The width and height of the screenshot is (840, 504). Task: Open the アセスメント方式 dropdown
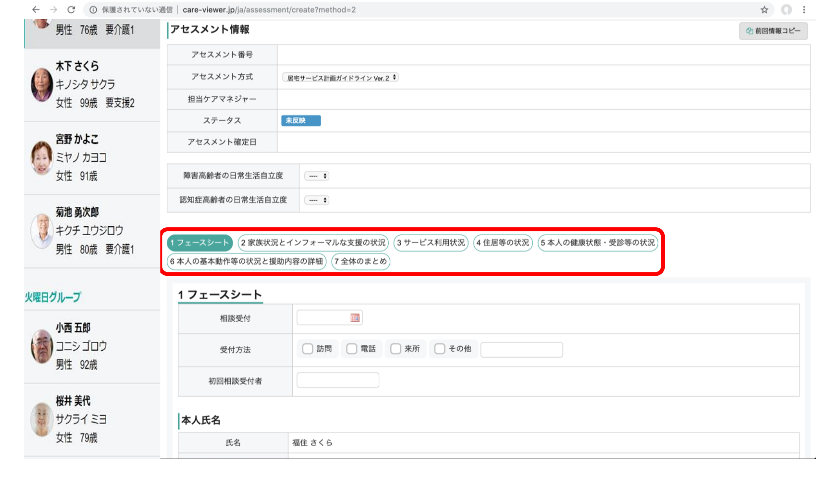[341, 78]
